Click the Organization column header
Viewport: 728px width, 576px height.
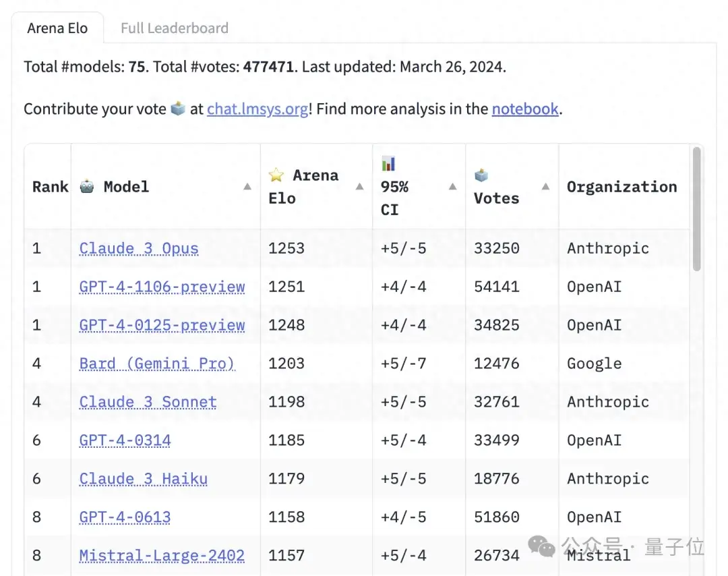[621, 187]
